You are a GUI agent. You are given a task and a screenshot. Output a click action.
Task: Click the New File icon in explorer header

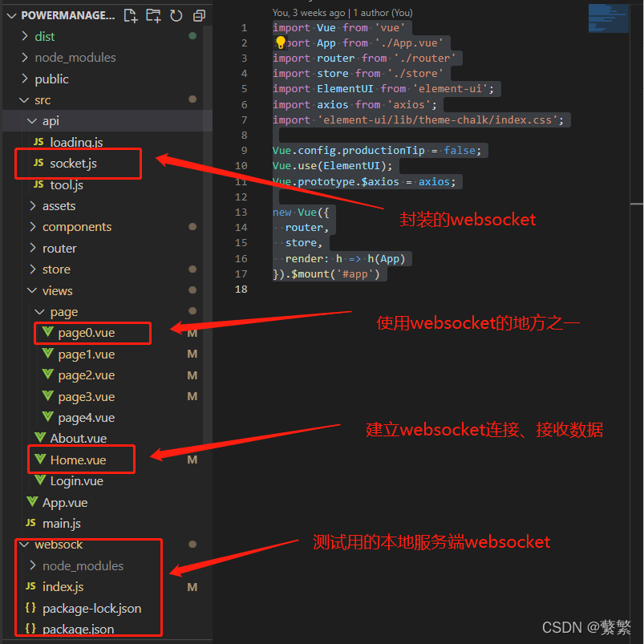[131, 15]
